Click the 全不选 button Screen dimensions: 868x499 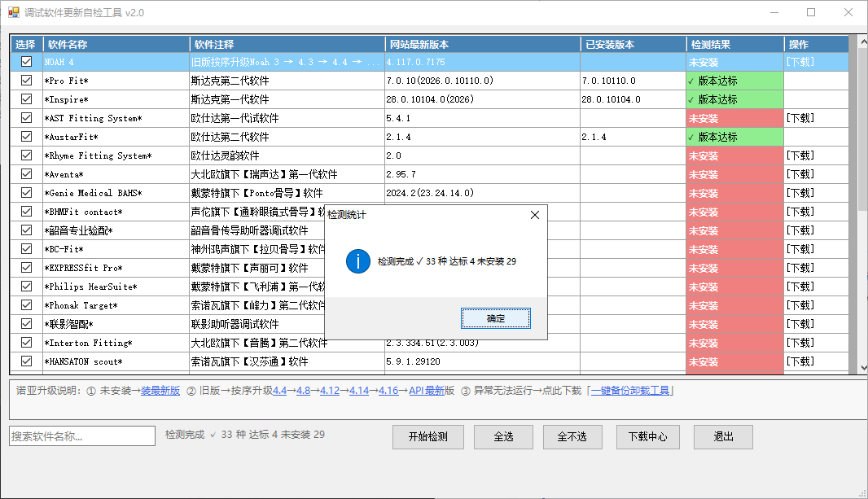[572, 437]
